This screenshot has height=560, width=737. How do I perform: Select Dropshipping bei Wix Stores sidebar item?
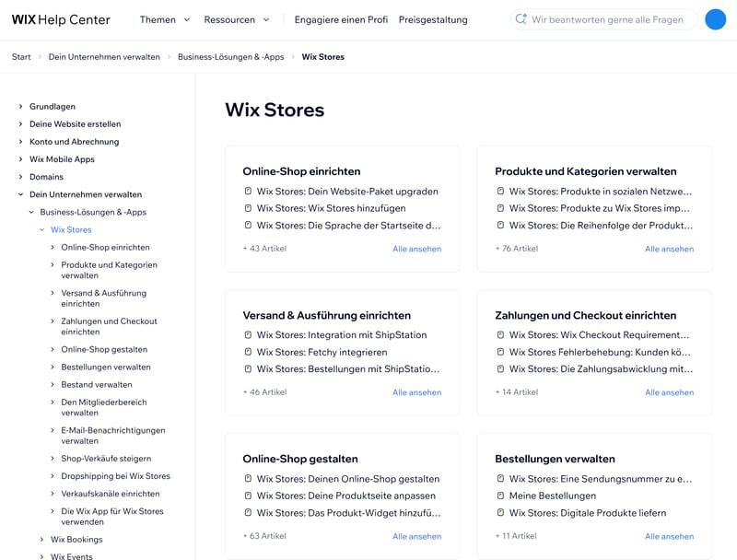point(116,476)
